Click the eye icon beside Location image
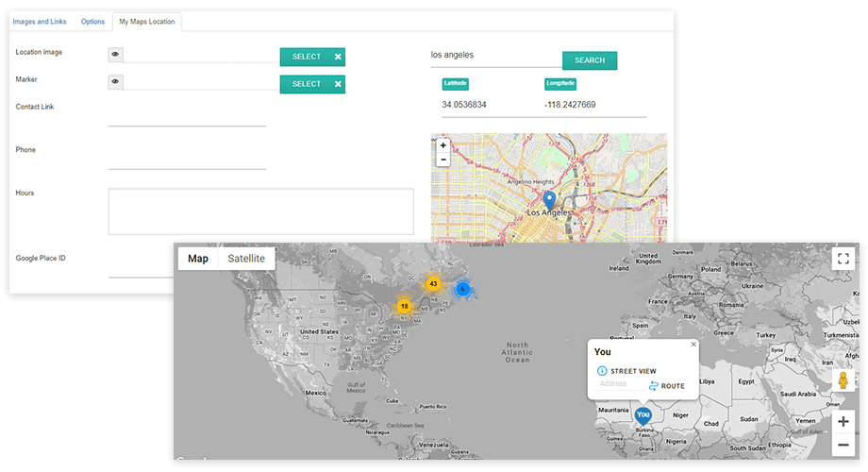 [x=115, y=55]
